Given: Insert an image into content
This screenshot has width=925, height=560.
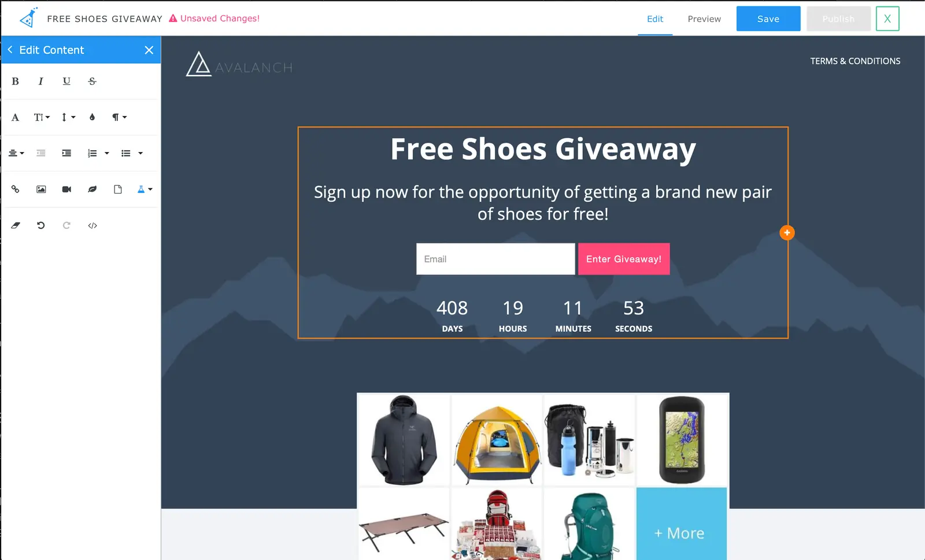Looking at the screenshot, I should (x=41, y=189).
